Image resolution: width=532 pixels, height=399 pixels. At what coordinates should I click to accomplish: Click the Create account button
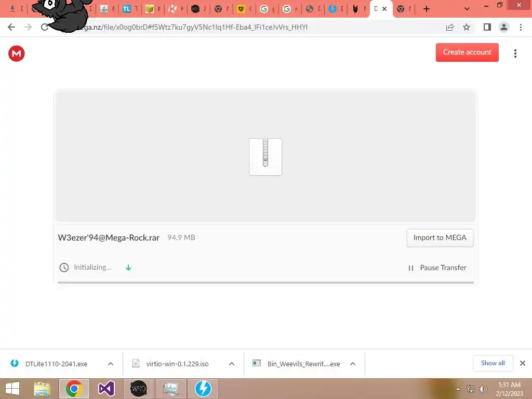click(x=467, y=52)
